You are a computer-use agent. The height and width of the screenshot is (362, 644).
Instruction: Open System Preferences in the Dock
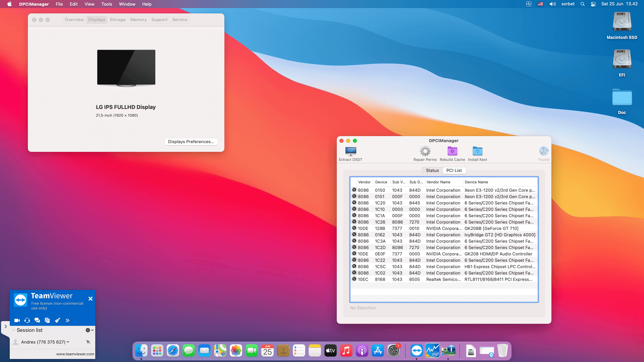pos(393,351)
